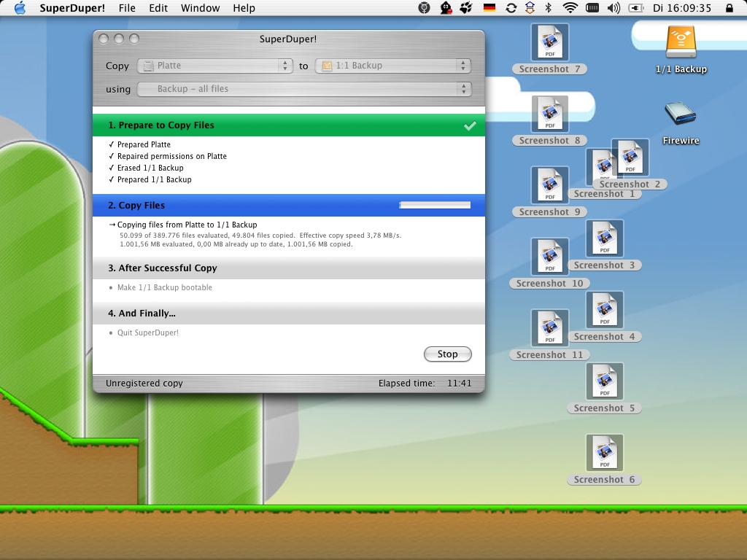Click the menu bar clock Di 16:09:35
The image size is (747, 560).
point(682,8)
